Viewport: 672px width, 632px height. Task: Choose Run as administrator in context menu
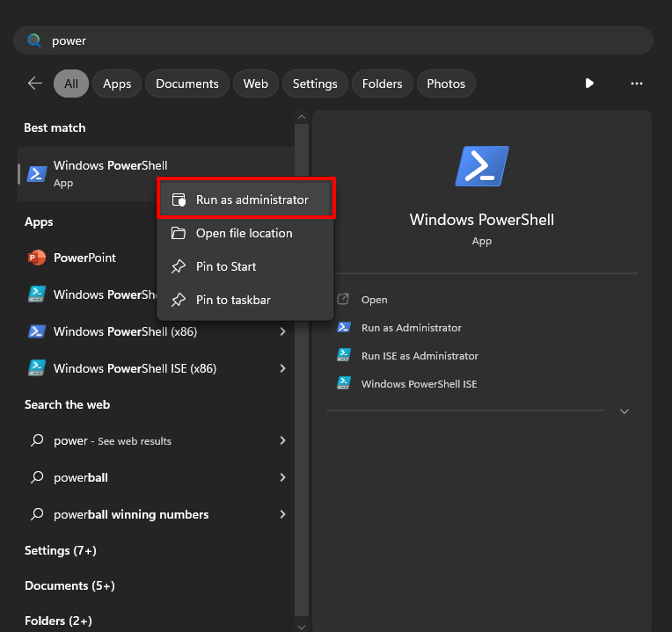(245, 200)
